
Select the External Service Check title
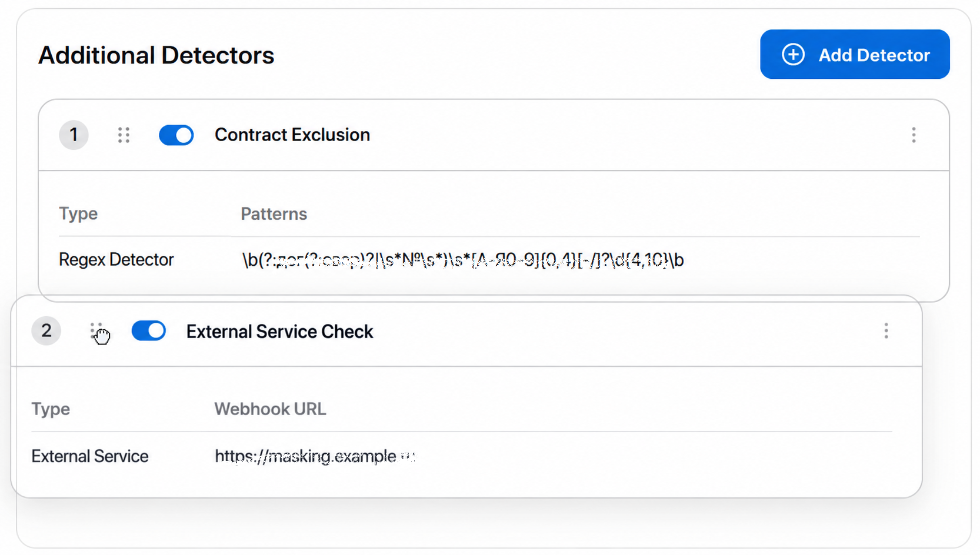tap(279, 332)
